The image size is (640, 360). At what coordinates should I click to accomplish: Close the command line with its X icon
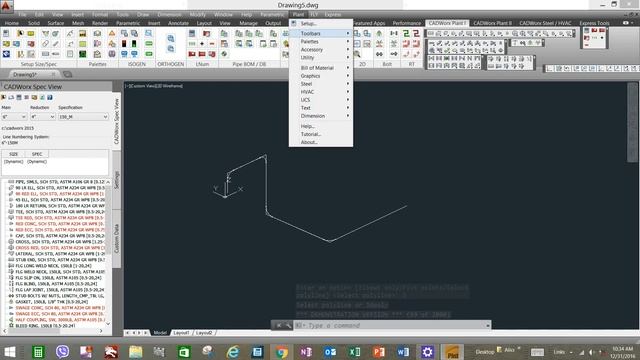click(279, 325)
